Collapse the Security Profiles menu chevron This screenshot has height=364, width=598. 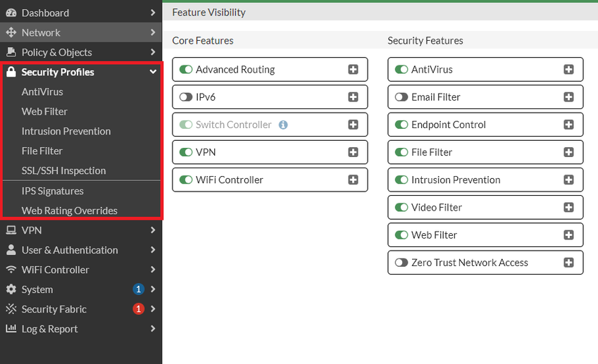coord(153,72)
